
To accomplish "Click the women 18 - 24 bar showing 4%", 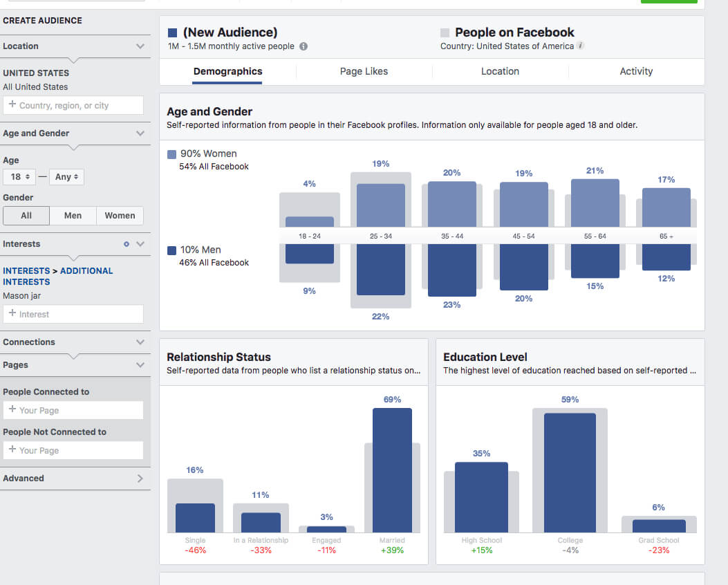I will pyautogui.click(x=310, y=221).
